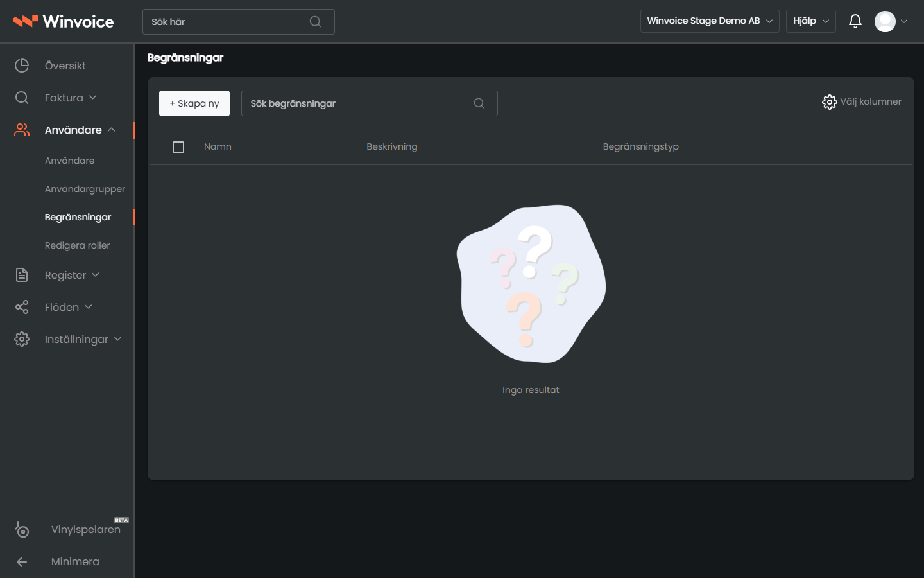Screen dimensions: 924x578
Task: Open the user avatar menu
Action: click(x=891, y=21)
